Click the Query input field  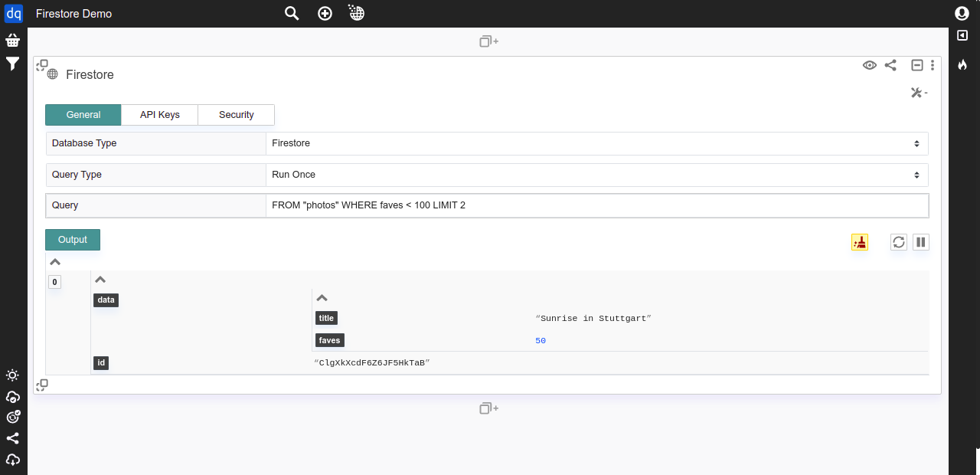[597, 205]
